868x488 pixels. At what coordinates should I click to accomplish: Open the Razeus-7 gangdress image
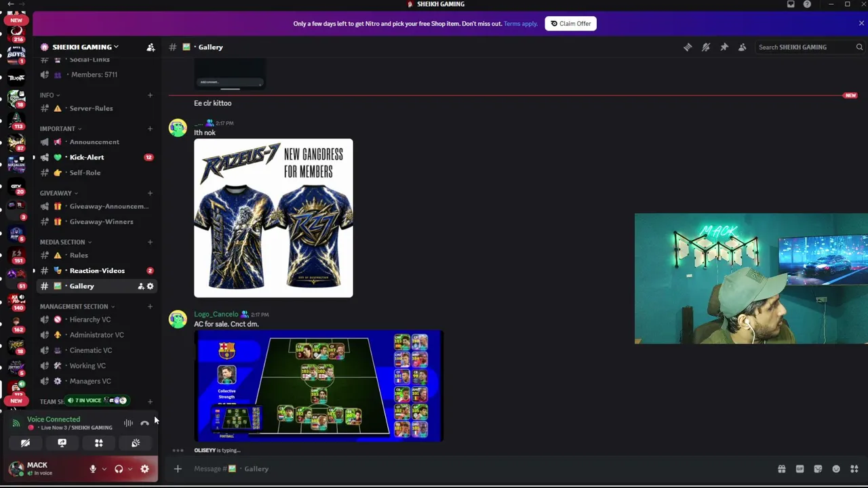tap(273, 218)
